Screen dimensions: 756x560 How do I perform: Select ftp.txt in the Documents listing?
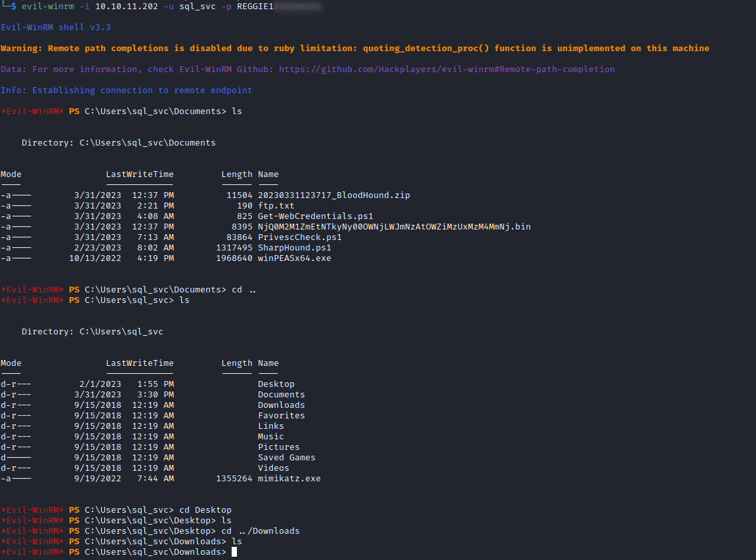[276, 205]
